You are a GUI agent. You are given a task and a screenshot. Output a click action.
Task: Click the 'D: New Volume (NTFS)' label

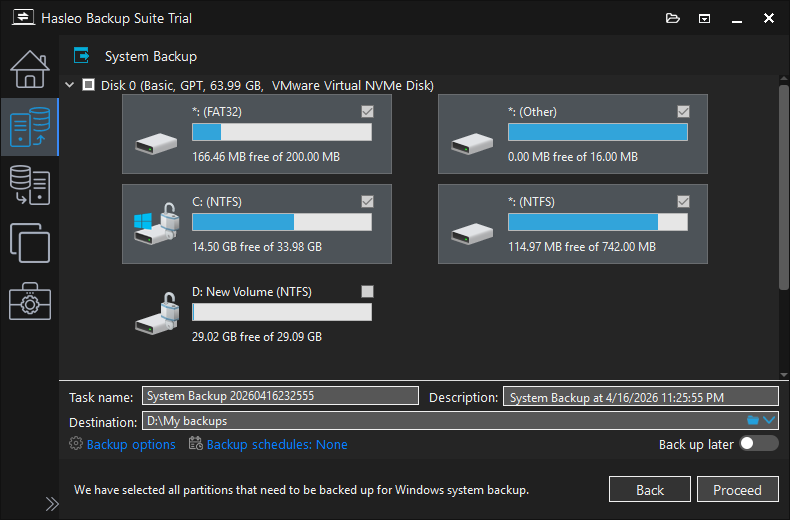(252, 292)
